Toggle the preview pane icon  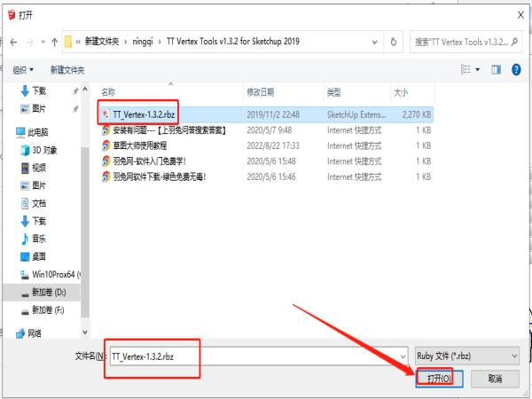coord(496,69)
